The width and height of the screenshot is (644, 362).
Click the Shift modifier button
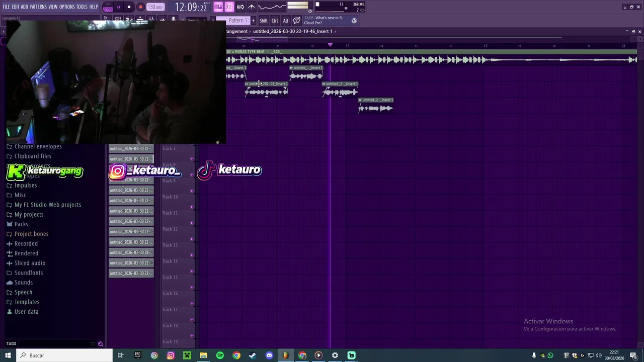click(264, 21)
